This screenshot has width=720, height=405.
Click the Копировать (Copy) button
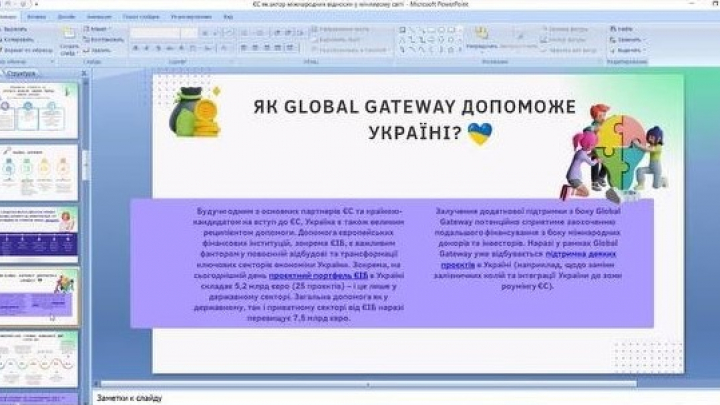pos(16,39)
